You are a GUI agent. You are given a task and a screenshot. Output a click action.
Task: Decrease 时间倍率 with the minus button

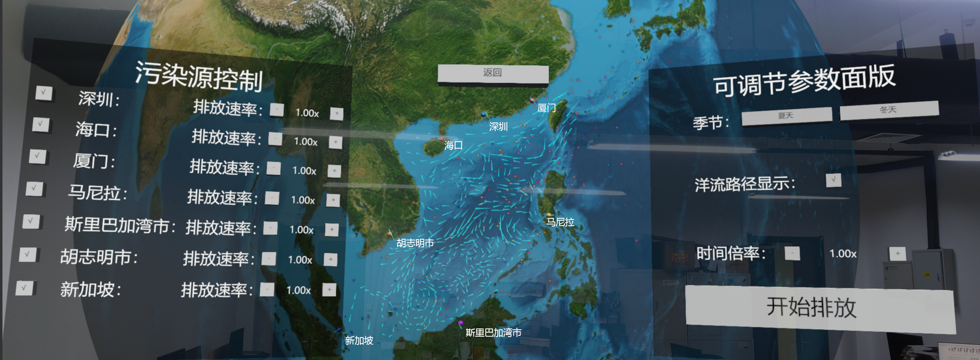pyautogui.click(x=792, y=253)
